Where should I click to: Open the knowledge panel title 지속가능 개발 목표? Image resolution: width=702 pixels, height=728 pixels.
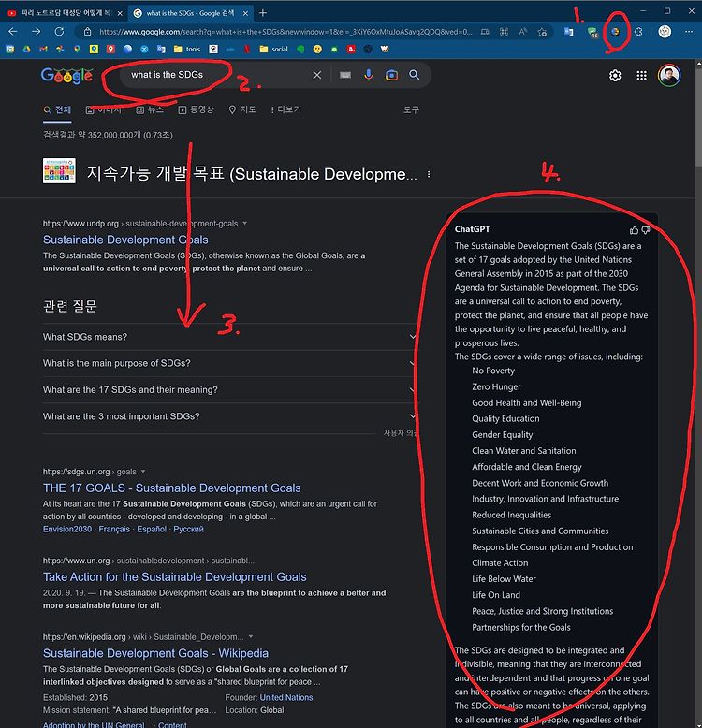[x=252, y=174]
